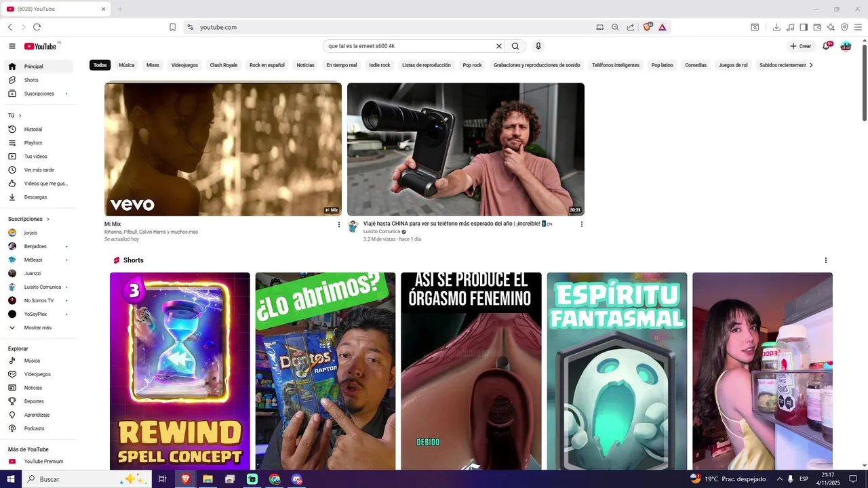Explore Noticias in the sidebar
The height and width of the screenshot is (488, 868).
[x=39, y=388]
